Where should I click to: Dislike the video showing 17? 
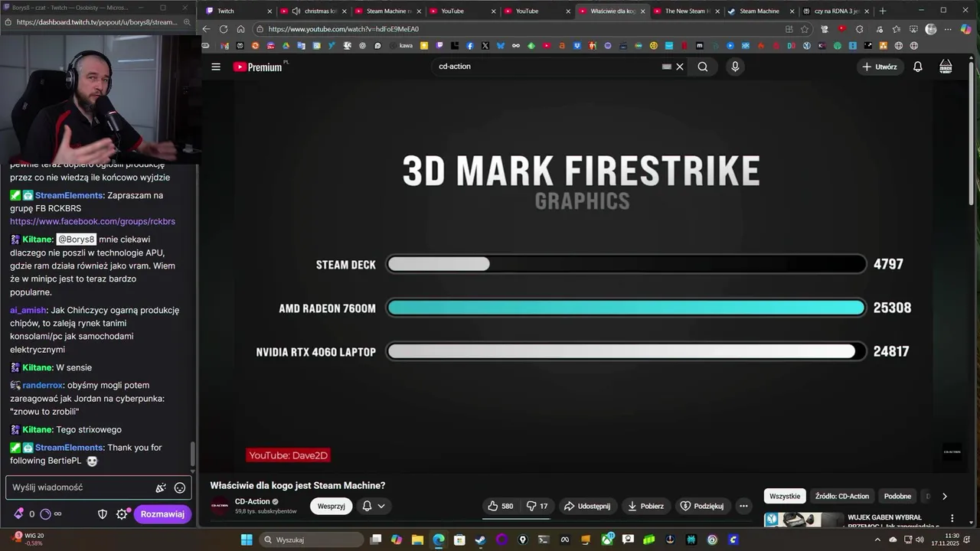pyautogui.click(x=537, y=506)
